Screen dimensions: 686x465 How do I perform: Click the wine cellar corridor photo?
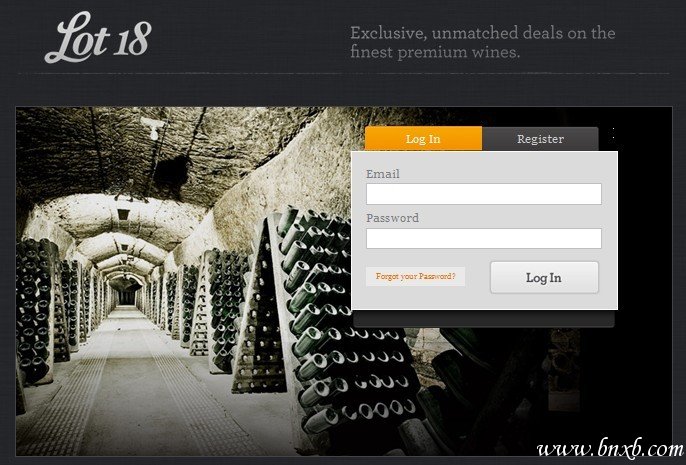click(184, 282)
